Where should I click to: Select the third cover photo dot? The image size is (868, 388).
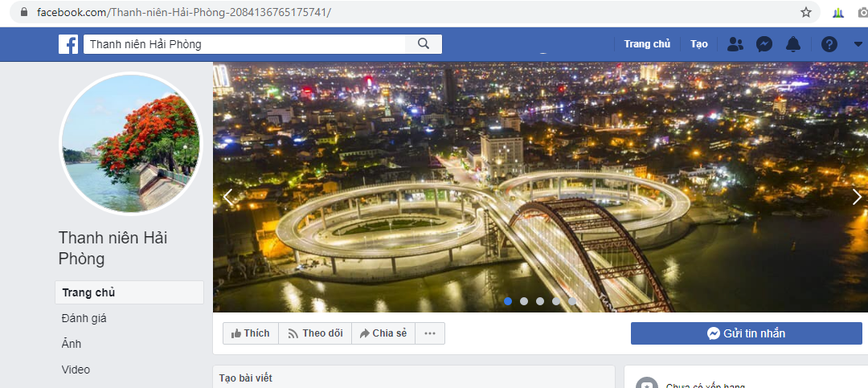[540, 301]
